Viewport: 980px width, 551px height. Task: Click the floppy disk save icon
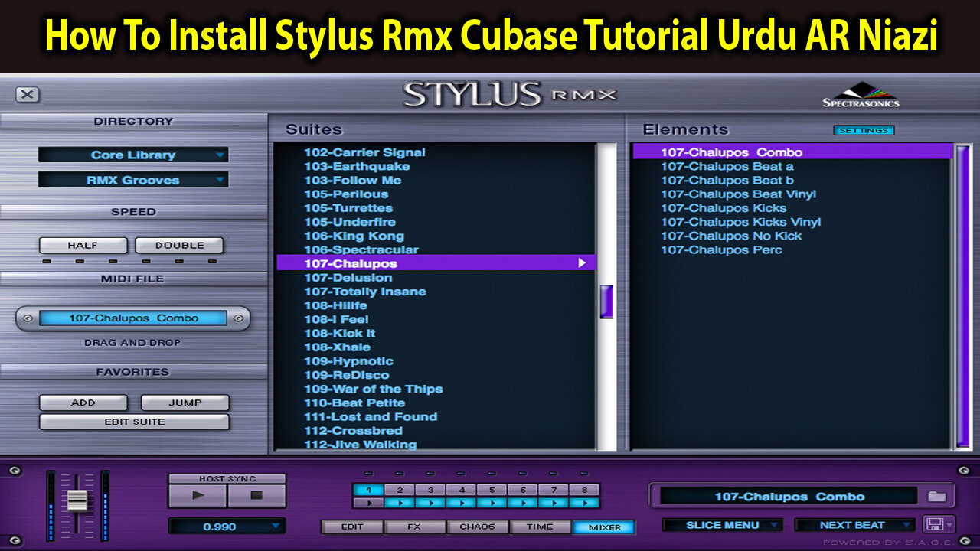(x=933, y=524)
